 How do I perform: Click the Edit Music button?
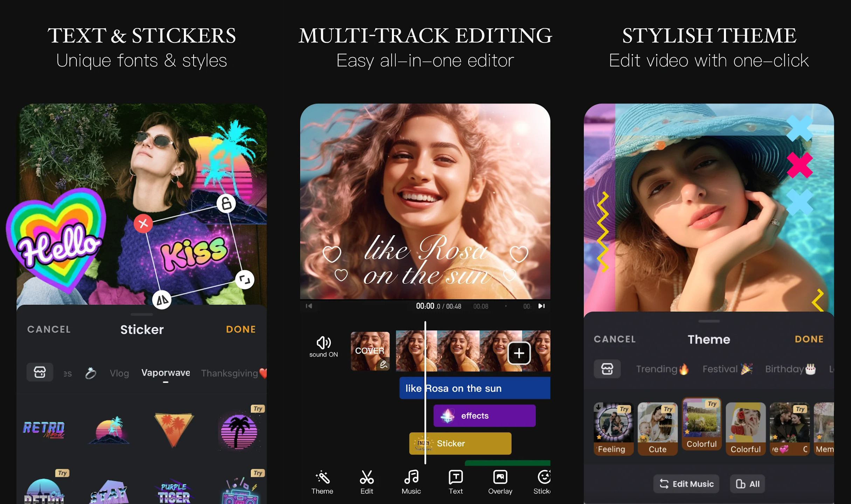tap(686, 484)
